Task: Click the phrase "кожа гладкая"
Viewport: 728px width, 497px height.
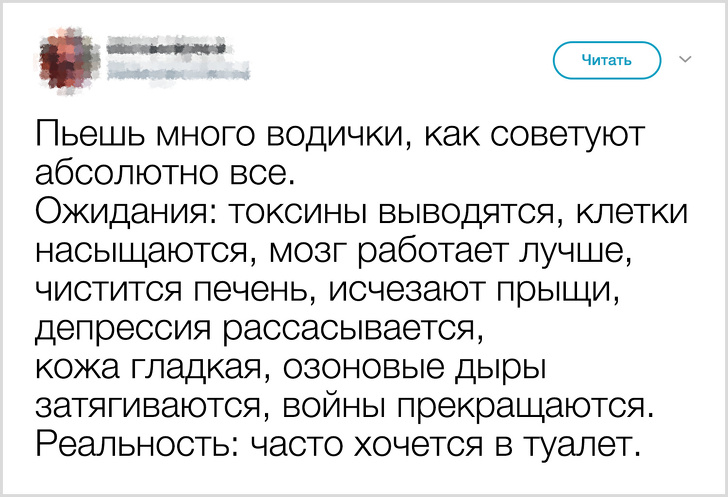Action: [x=150, y=367]
